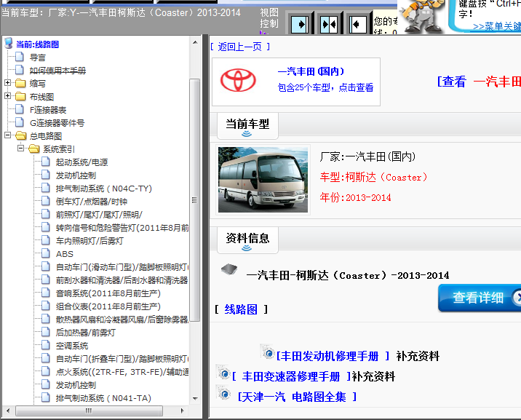
Task: Select 音响系统(2011年8月前生产) tree item
Action: pos(108,293)
